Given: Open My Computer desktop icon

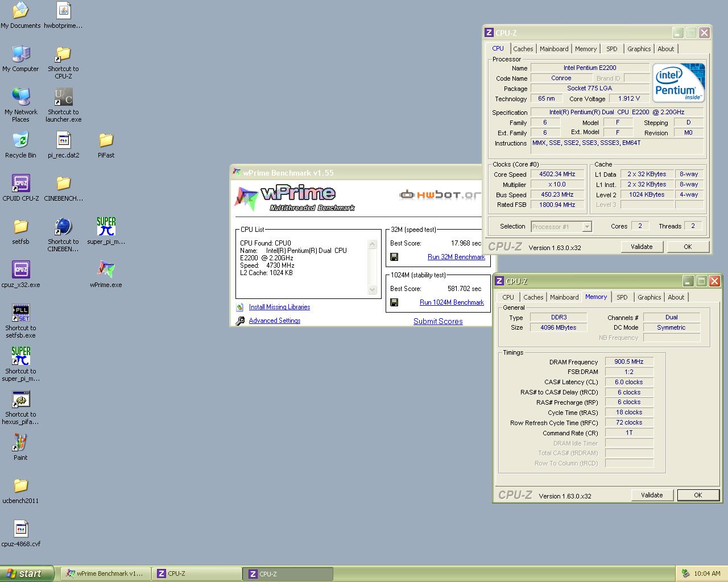Looking at the screenshot, I should coord(20,59).
